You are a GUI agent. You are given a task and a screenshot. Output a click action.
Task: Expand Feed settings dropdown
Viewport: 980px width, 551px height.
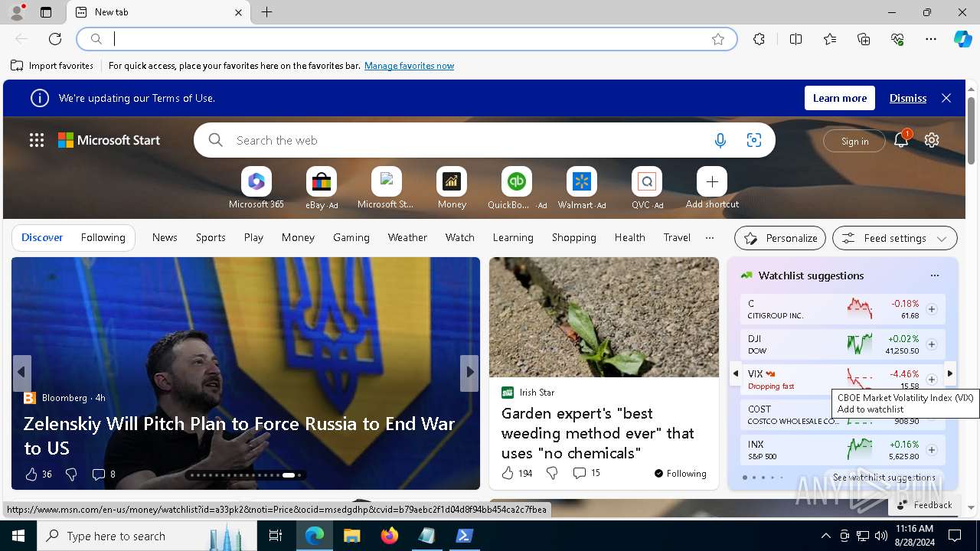pyautogui.click(x=894, y=238)
